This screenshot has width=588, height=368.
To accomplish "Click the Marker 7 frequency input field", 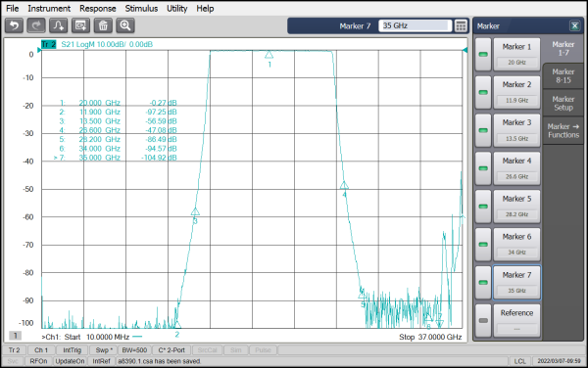I will (415, 25).
